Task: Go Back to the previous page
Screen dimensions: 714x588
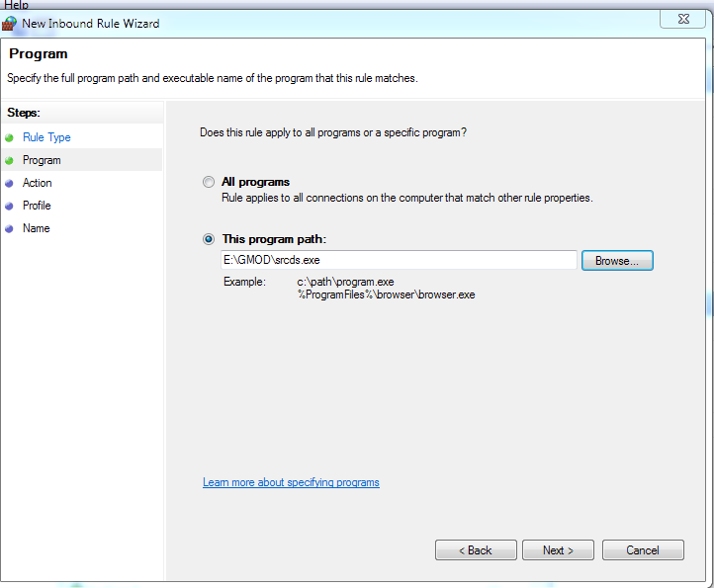Action: pyautogui.click(x=476, y=550)
